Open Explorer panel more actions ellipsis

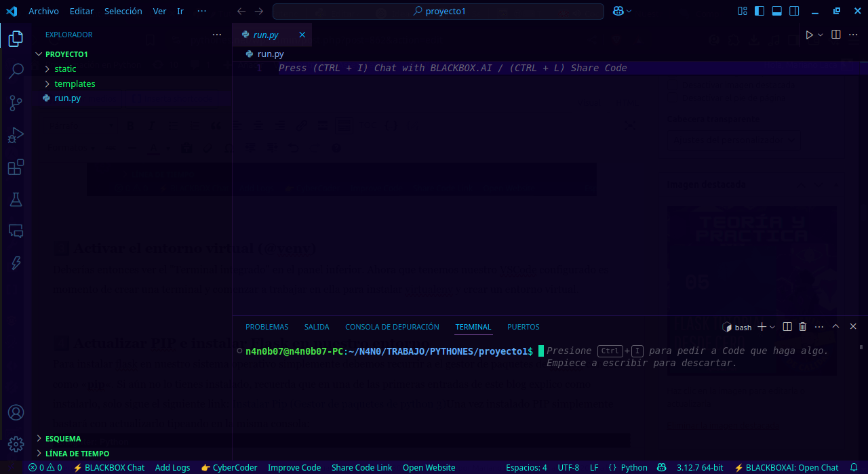pyautogui.click(x=217, y=35)
